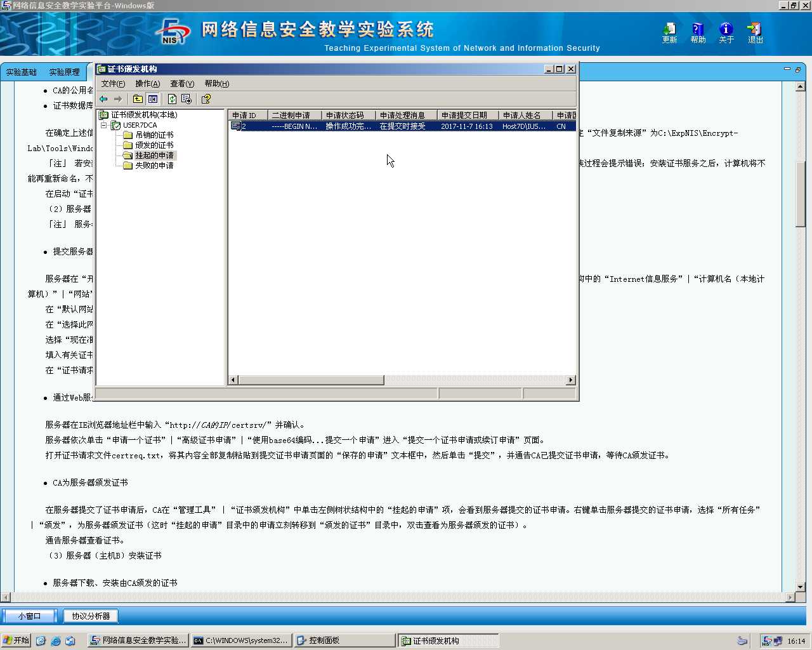Click the 小窗口 button at the bottom
Viewport: 812px width, 650px height.
click(29, 616)
